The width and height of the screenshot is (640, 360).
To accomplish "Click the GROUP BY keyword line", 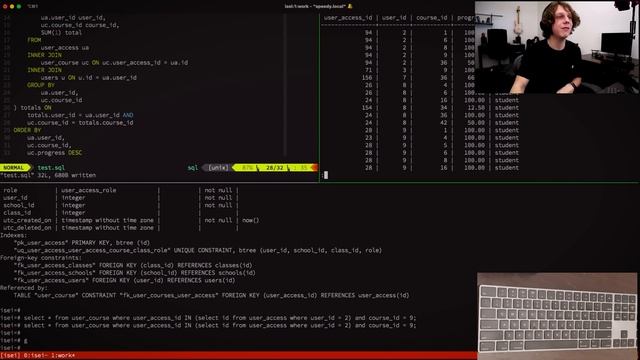I will [41, 85].
